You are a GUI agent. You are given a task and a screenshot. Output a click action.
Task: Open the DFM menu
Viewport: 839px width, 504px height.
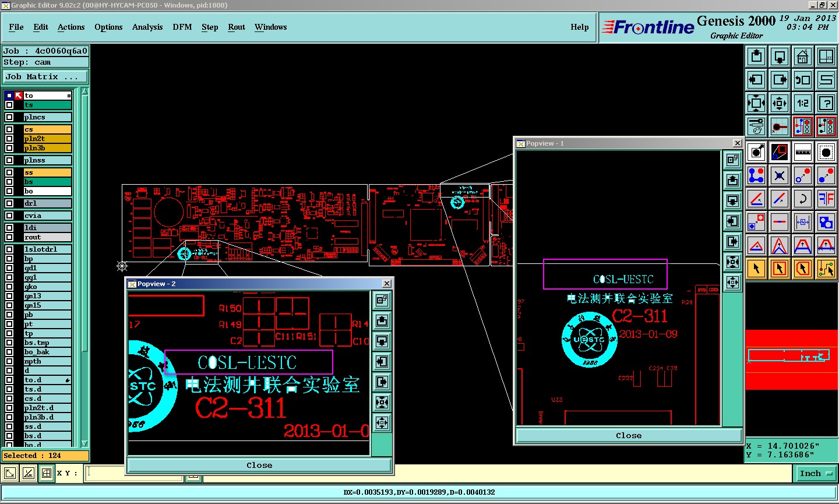(x=182, y=27)
